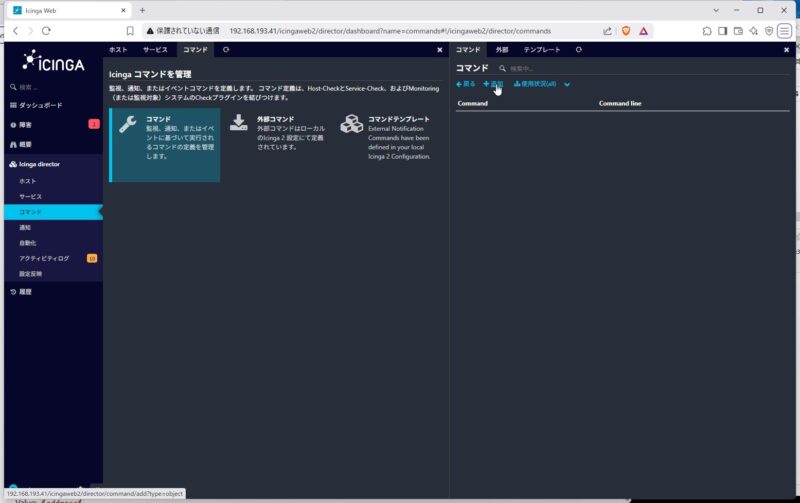The image size is (800, 503).
Task: Open a new browser tab
Action: [x=142, y=10]
